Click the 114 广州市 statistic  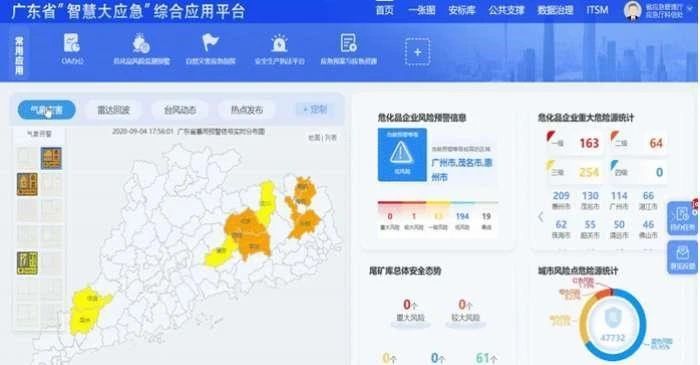tap(619, 200)
